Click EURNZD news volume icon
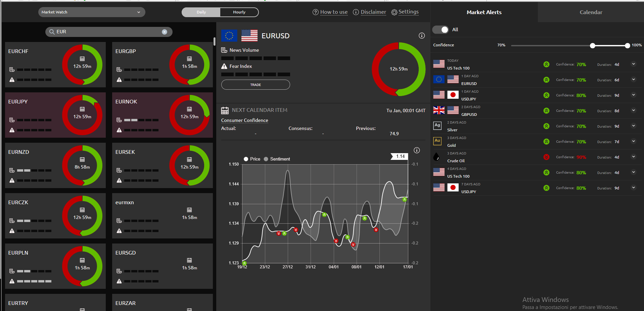Image resolution: width=644 pixels, height=311 pixels. point(12,170)
